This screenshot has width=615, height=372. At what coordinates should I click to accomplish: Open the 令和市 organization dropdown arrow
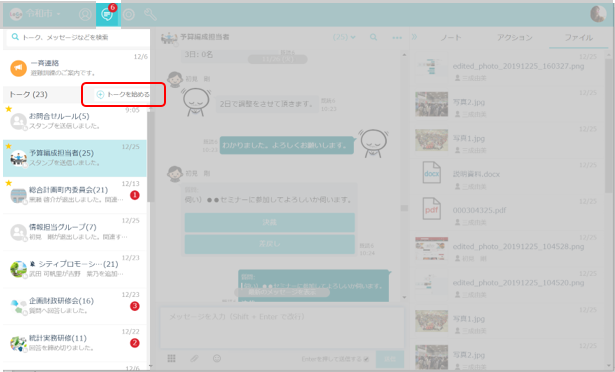(x=58, y=14)
